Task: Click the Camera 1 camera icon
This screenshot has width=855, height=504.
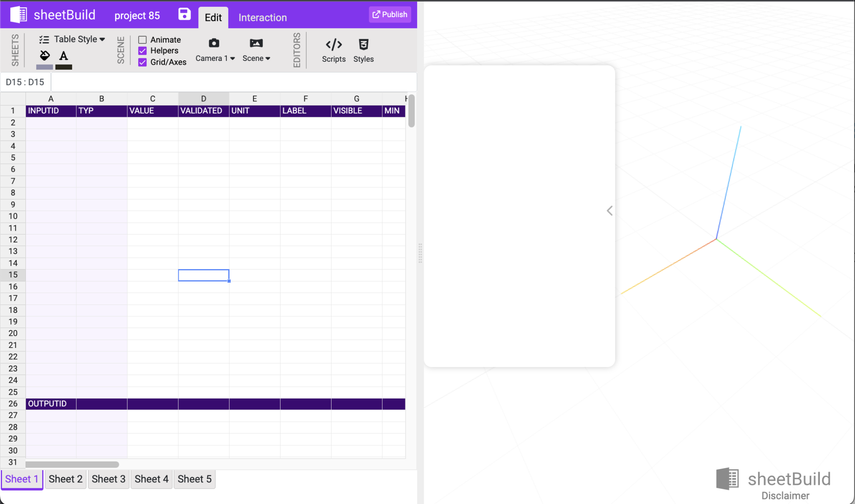Action: click(x=214, y=43)
